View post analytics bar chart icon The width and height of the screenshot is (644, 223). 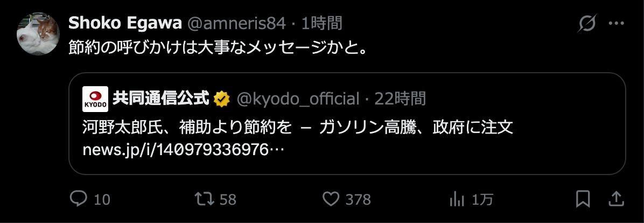pos(457,200)
